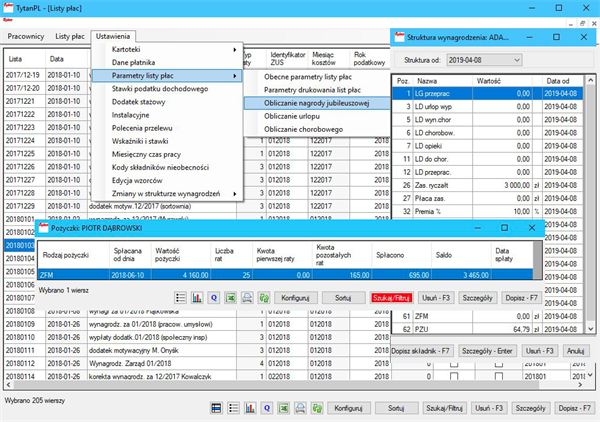Choose Stawki podatku dochodowego from menu

[160, 89]
